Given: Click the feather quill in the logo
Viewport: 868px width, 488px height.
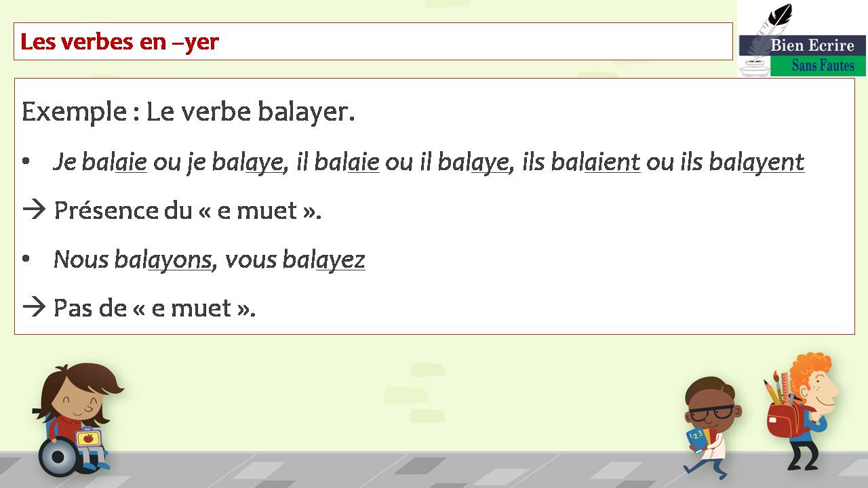Looking at the screenshot, I should click(773, 26).
